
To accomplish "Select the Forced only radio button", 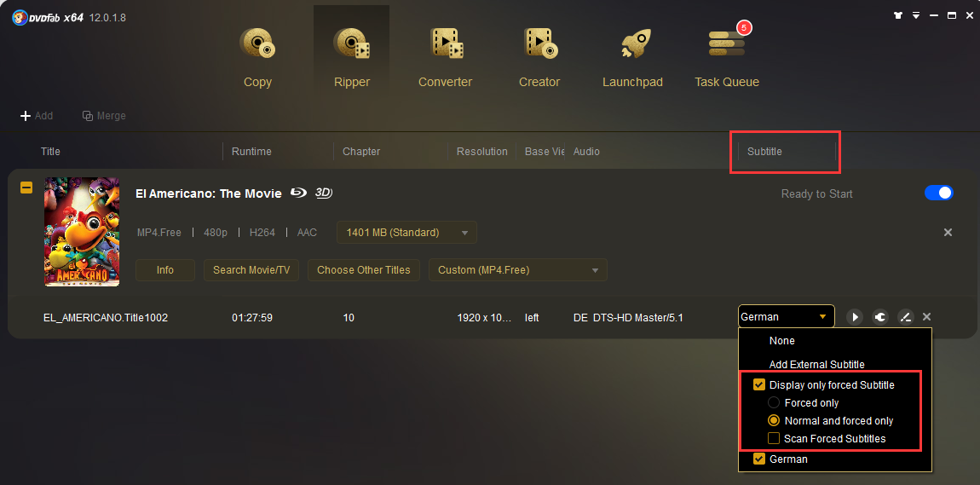I will click(774, 402).
